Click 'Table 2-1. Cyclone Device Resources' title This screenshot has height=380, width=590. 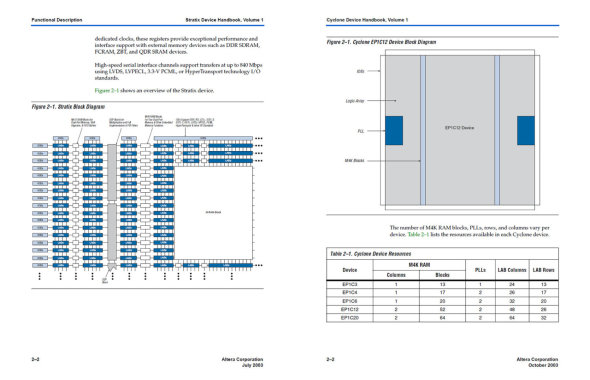371,254
